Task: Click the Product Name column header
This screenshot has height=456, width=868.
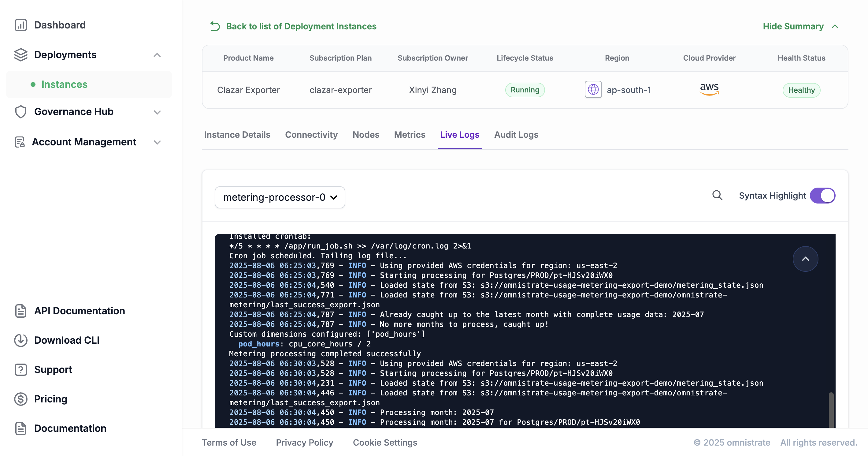Action: click(x=248, y=58)
